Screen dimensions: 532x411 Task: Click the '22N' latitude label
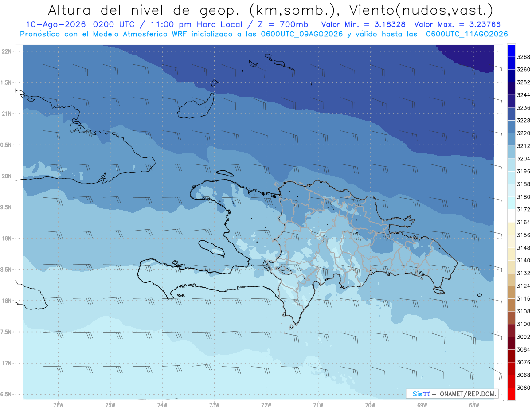(7, 51)
